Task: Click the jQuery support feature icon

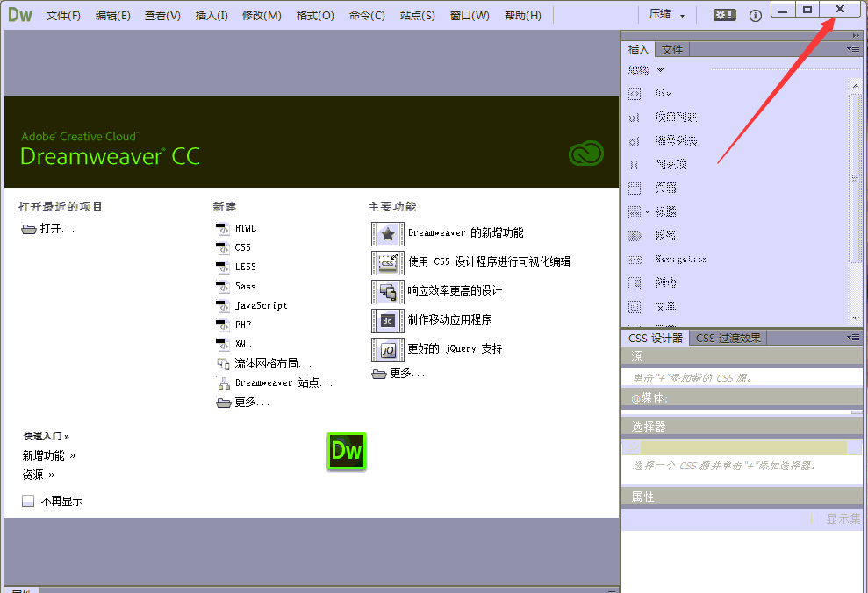Action: [388, 350]
